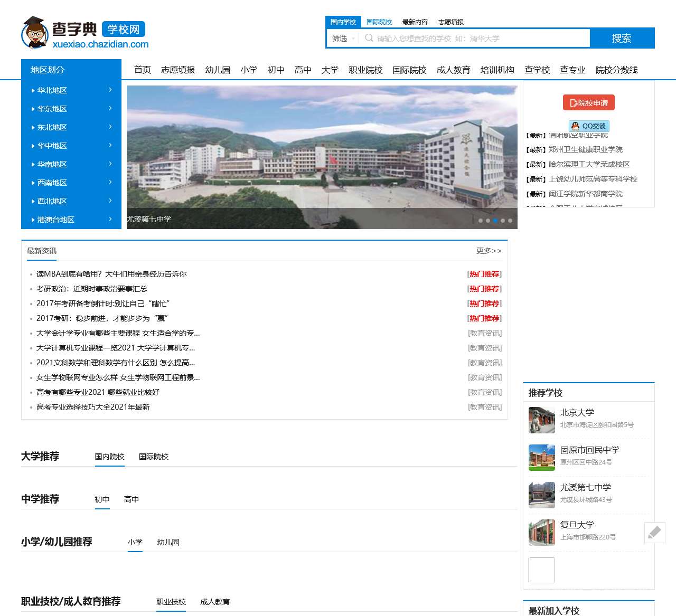Image resolution: width=676 pixels, height=616 pixels.
Task: Expand 西南地区 region chevron
Action: click(x=110, y=182)
